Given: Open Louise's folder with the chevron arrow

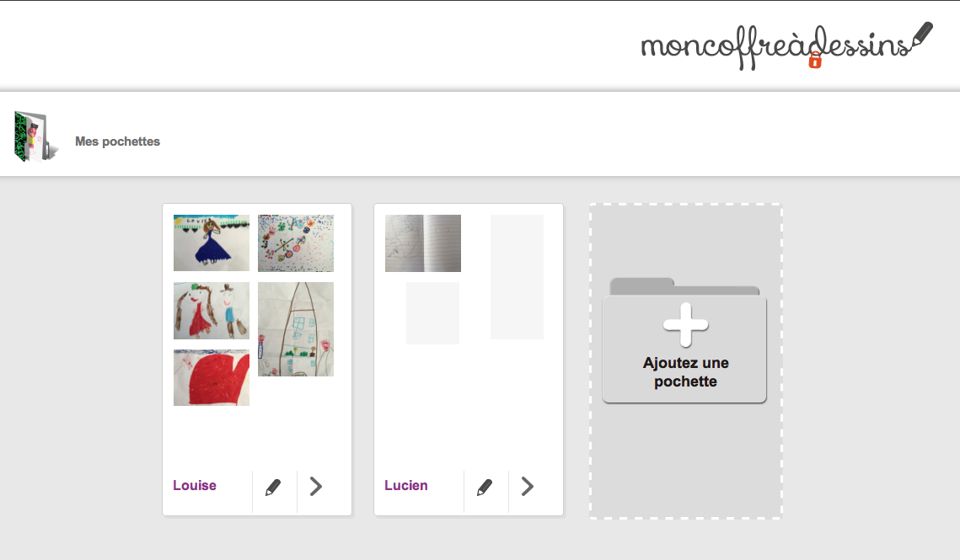Looking at the screenshot, I should 316,487.
